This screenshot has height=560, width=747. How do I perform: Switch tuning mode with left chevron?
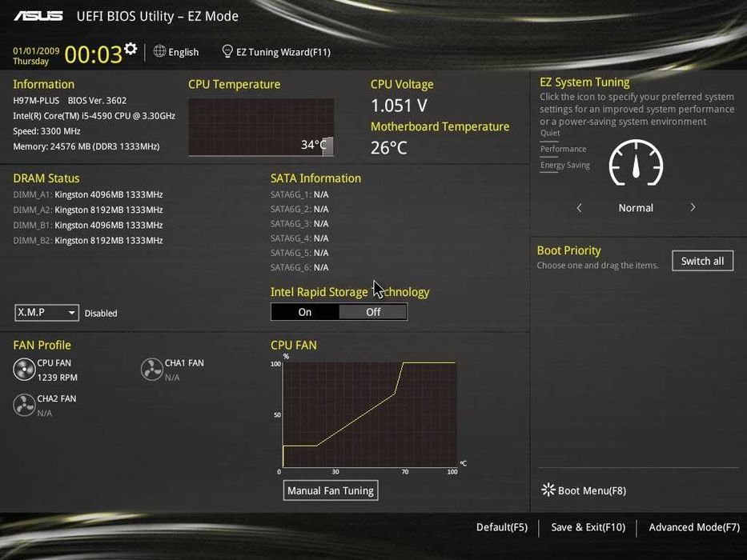coord(580,208)
